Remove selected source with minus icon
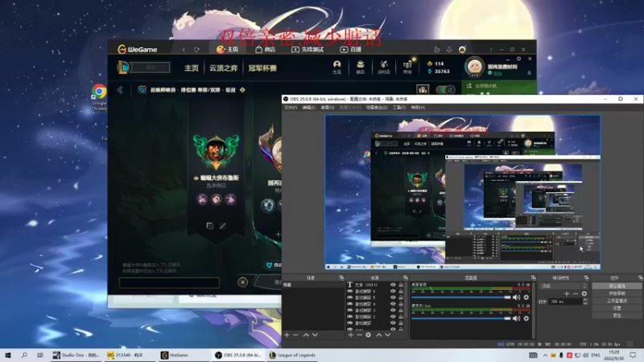This screenshot has height=362, width=644. 359,335
